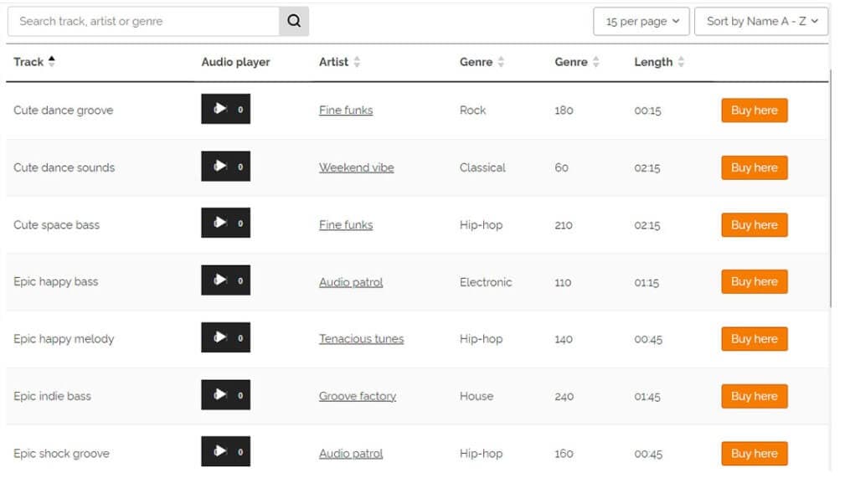This screenshot has width=845, height=504.
Task: Buy the Epic shock groove track
Action: [x=754, y=454]
